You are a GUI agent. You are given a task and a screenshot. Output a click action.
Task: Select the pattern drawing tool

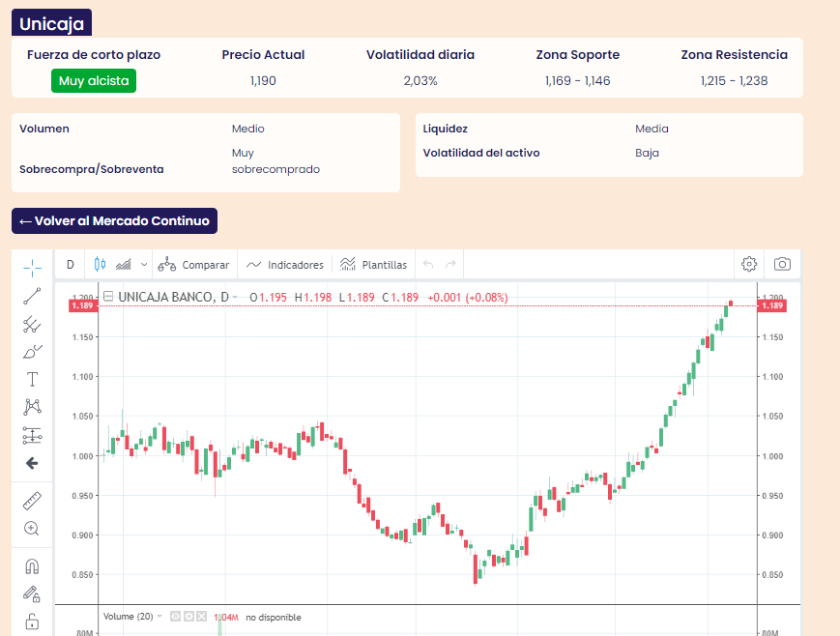[32, 407]
